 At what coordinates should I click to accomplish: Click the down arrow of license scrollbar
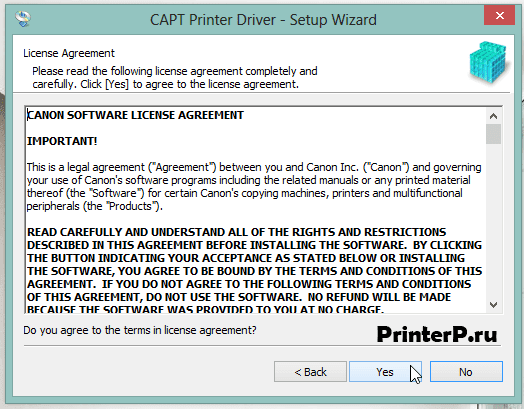(493, 305)
